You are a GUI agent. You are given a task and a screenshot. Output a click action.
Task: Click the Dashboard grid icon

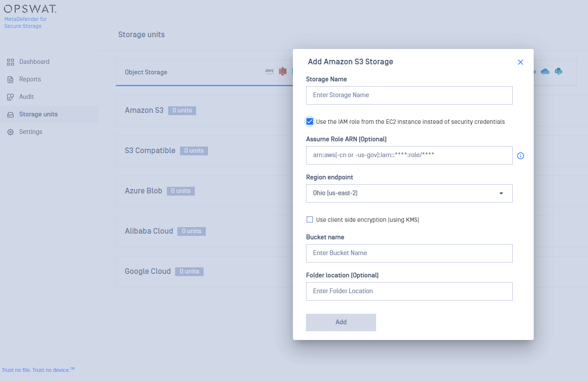[11, 62]
